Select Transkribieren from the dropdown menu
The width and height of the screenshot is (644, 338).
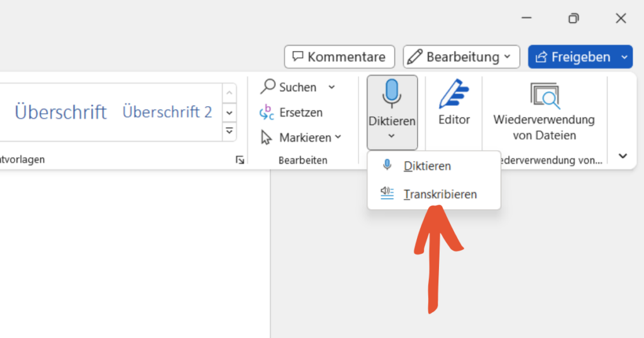(x=440, y=195)
